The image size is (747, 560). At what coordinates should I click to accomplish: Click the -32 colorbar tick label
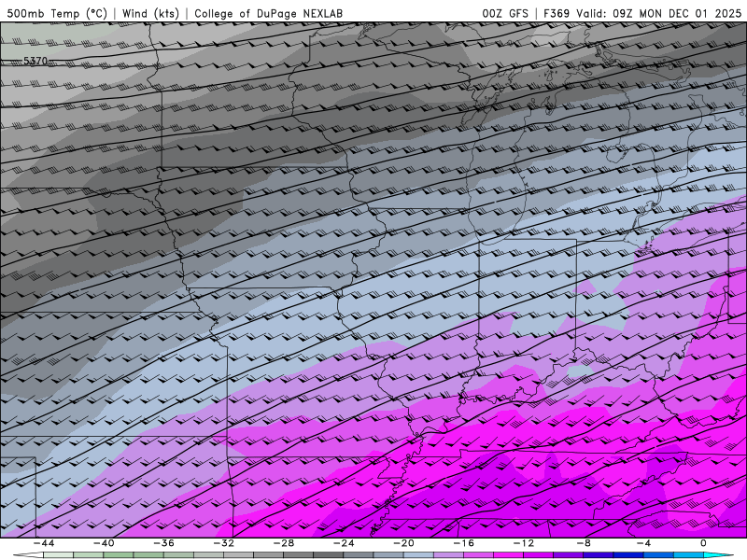(x=223, y=543)
